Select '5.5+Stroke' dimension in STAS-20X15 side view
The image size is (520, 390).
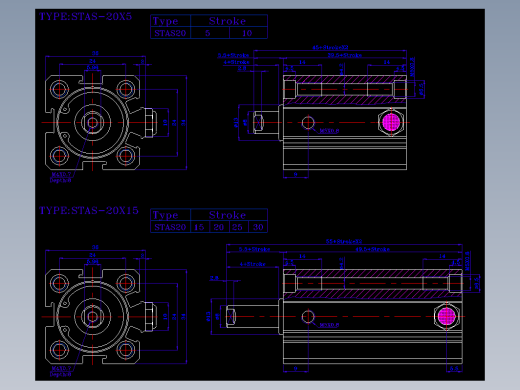255,249
